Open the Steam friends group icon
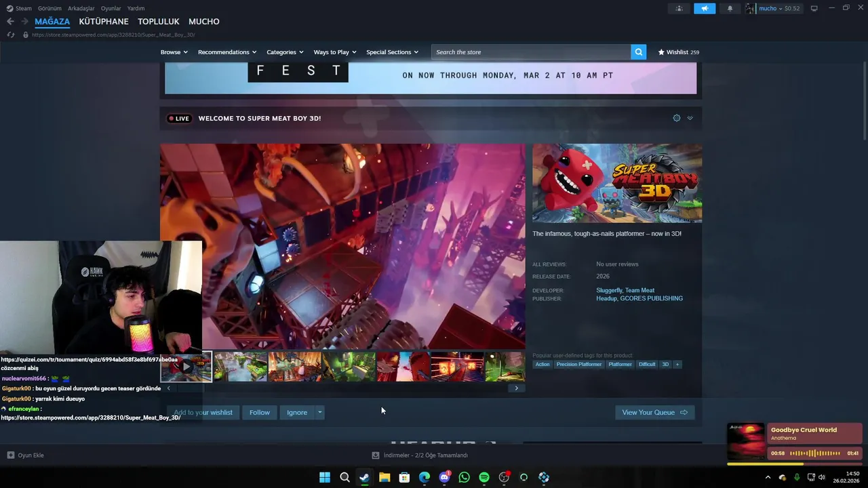This screenshot has width=868, height=488. [679, 8]
